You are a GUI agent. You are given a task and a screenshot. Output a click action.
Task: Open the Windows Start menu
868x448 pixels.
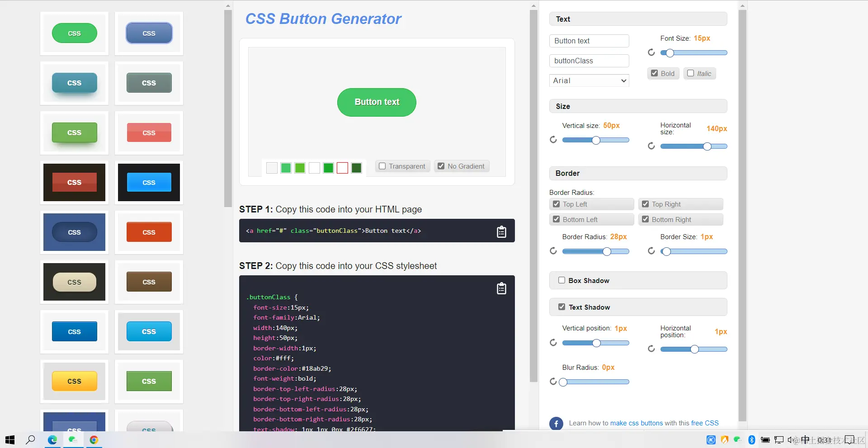(x=10, y=440)
